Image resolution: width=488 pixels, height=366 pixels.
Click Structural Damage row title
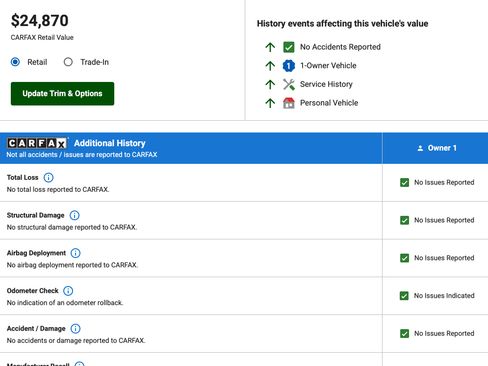pyautogui.click(x=36, y=215)
